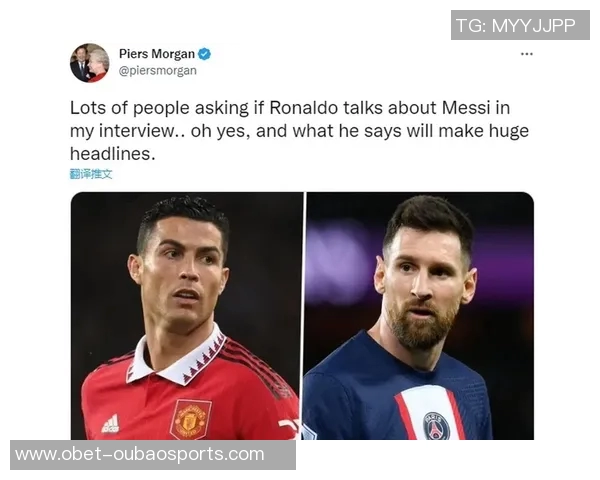Viewport: 600px width, 480px height.
Task: Click the adidas logo on red jersey
Action: [111, 424]
